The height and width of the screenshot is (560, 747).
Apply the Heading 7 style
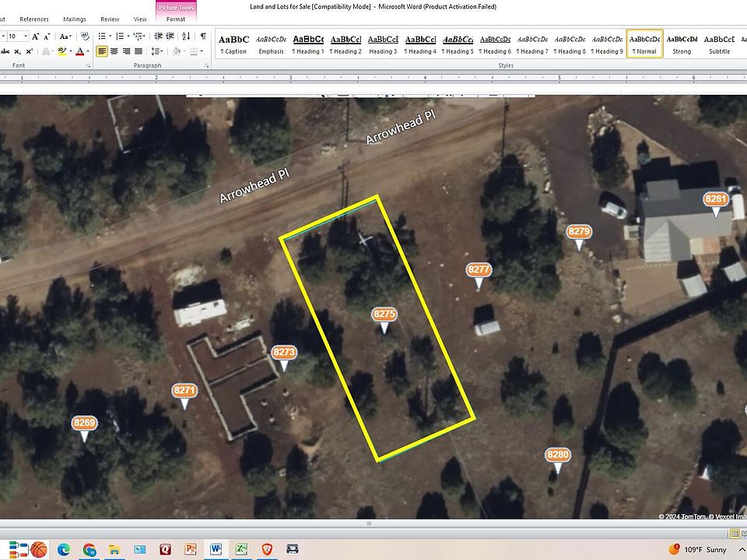pos(532,44)
